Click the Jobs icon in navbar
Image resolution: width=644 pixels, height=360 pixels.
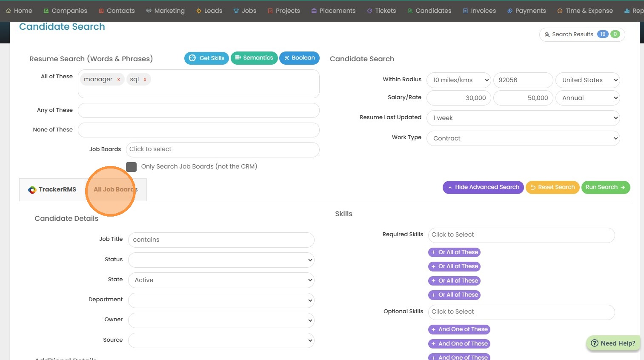236,11
